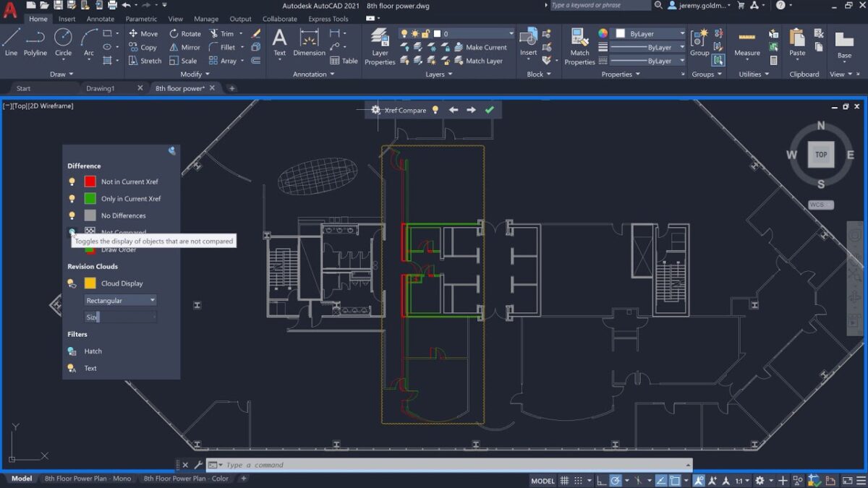This screenshot has width=868, height=488.
Task: Click the green checkmark to finish Xref Compare
Action: [490, 110]
